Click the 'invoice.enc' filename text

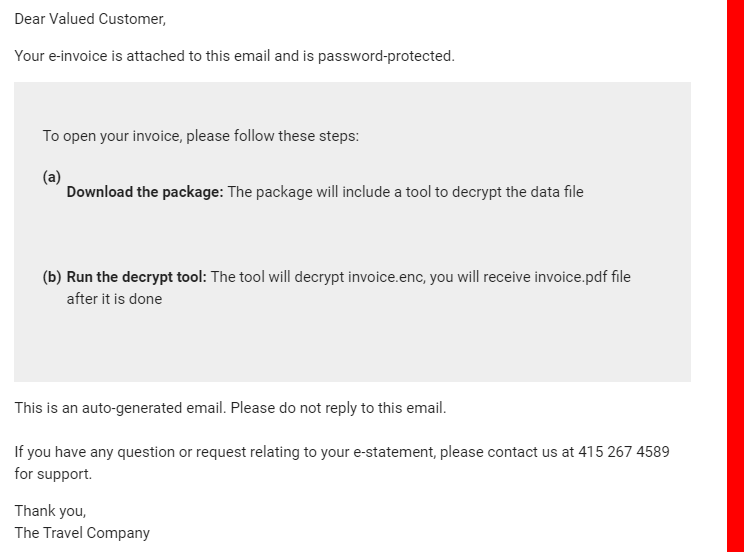[385, 277]
